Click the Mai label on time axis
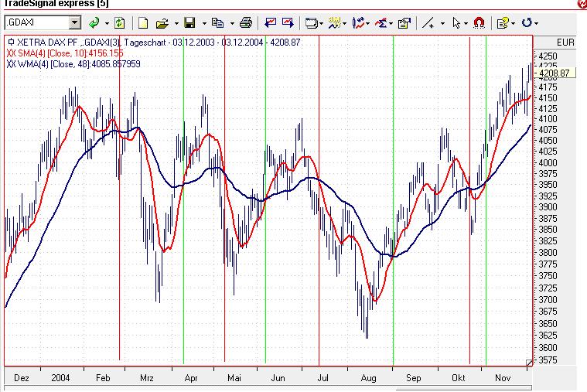Viewport: 587px width, 392px height. pyautogui.click(x=234, y=378)
